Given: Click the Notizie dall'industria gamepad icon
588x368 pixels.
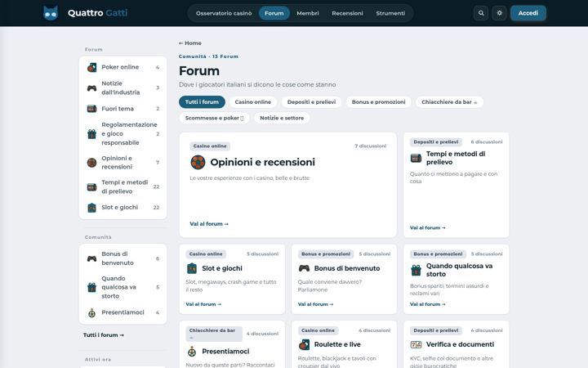Looking at the screenshot, I should click(x=91, y=88).
